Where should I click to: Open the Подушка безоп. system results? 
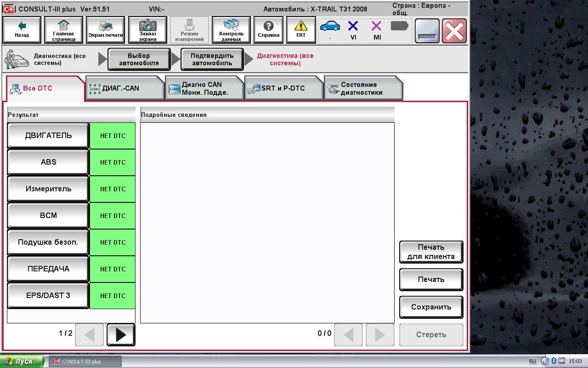[48, 242]
